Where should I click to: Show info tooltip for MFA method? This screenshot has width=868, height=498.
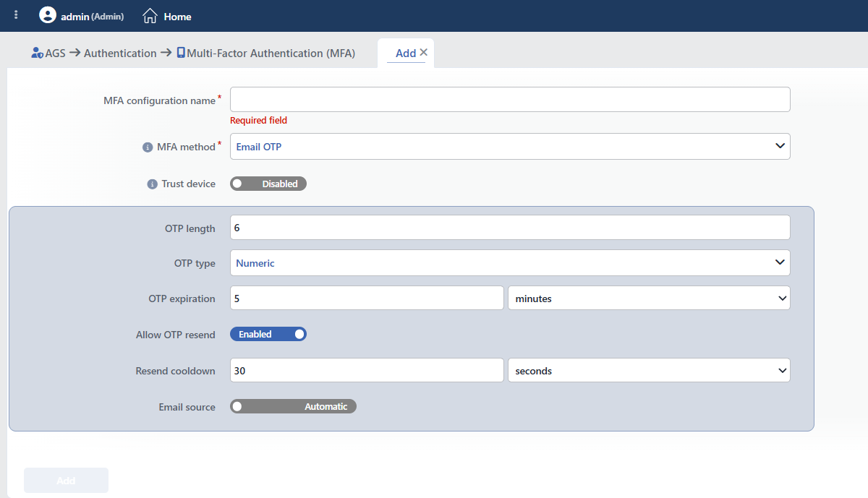148,147
